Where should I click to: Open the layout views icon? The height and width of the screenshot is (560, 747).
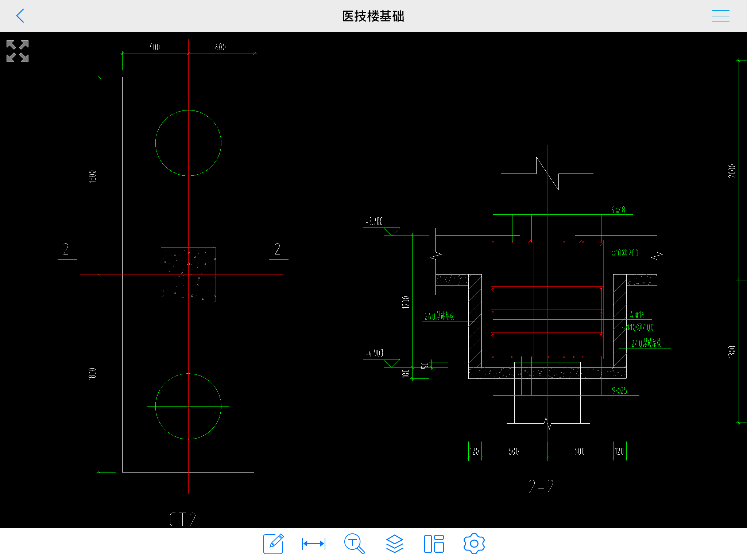434,544
